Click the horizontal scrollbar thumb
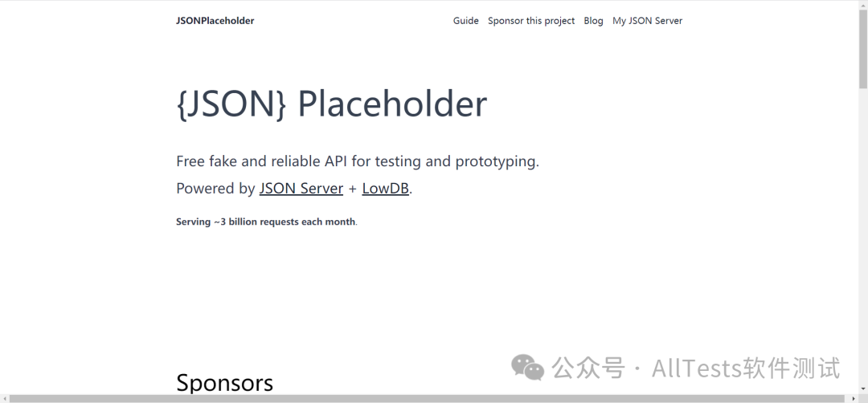 pyautogui.click(x=428, y=398)
